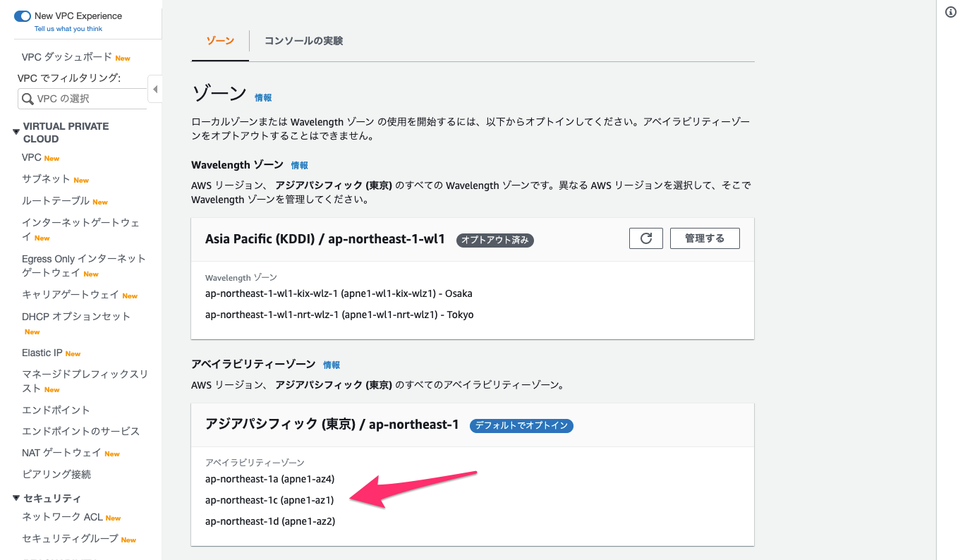
Task: Open the info panel icon at top right
Action: 951,12
